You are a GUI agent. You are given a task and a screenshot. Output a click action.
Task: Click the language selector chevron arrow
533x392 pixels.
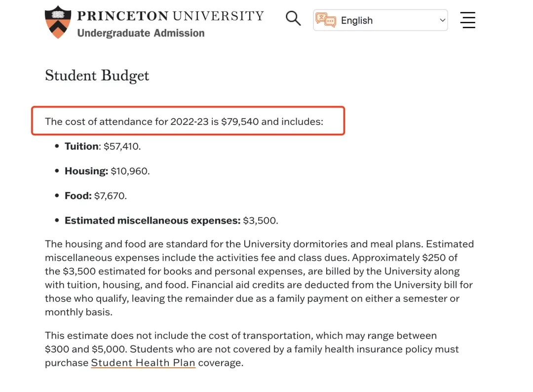(x=442, y=20)
